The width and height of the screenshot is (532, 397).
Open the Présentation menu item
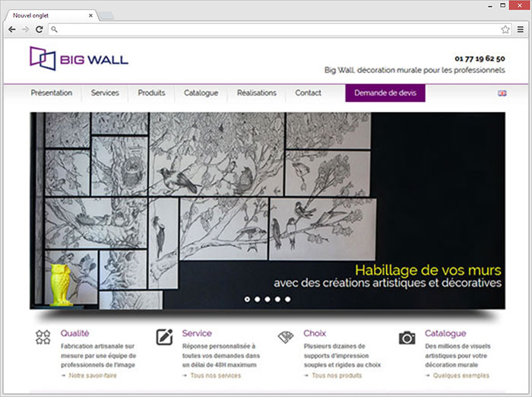(x=52, y=93)
